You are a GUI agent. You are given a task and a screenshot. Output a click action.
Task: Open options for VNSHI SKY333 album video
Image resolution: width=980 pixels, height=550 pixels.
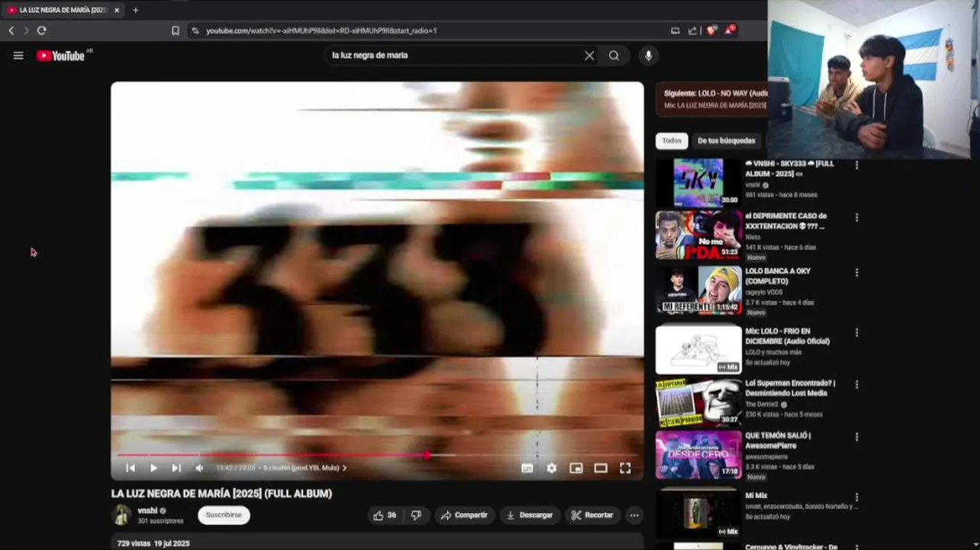coord(856,165)
